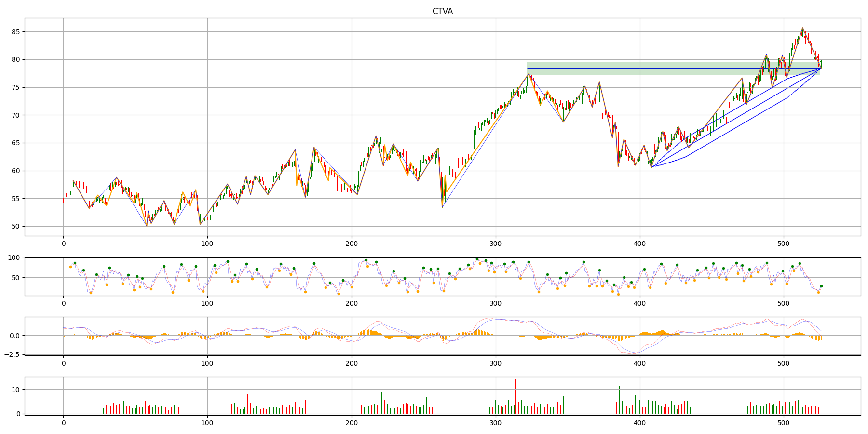Click the 10 label on volume y-axis

14,390
